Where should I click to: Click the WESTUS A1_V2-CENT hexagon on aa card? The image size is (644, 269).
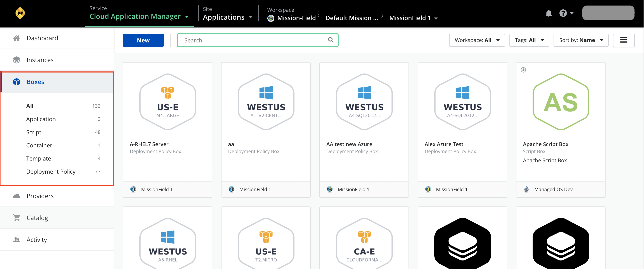pyautogui.click(x=266, y=102)
